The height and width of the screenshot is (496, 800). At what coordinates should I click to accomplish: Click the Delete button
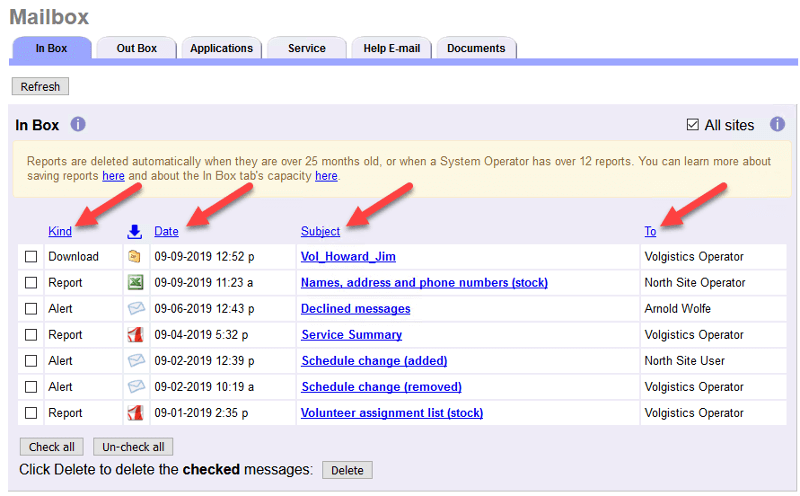(x=347, y=470)
